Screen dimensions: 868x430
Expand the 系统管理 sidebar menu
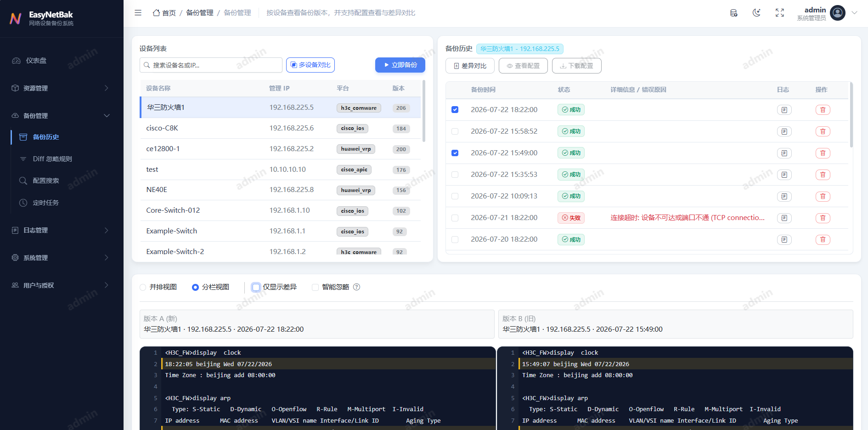pos(62,258)
